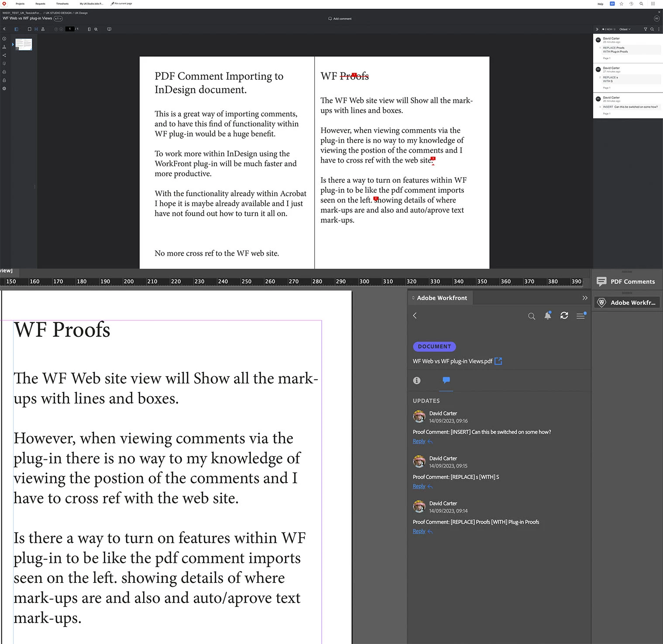The width and height of the screenshot is (663, 644).
Task: Click the page number input field
Action: (70, 29)
